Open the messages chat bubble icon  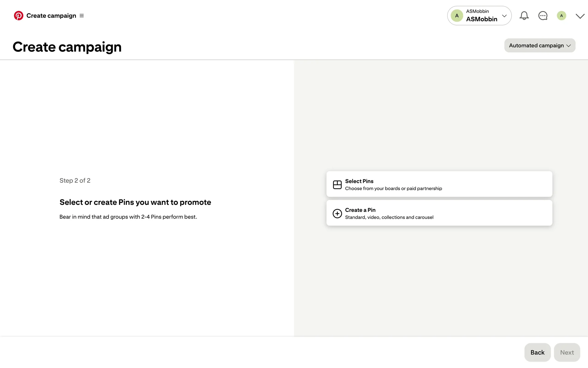[543, 16]
